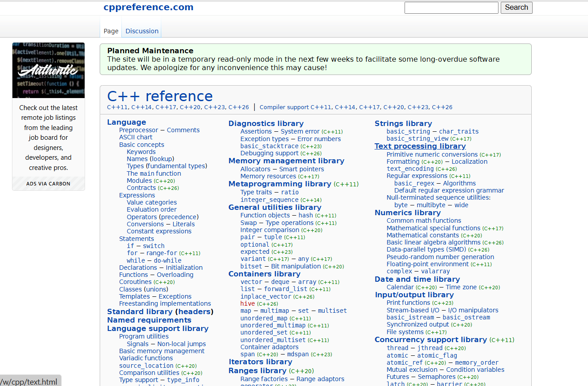Viewport: 588px width, 386px height.
Task: Open Named requirements link
Action: (149, 320)
